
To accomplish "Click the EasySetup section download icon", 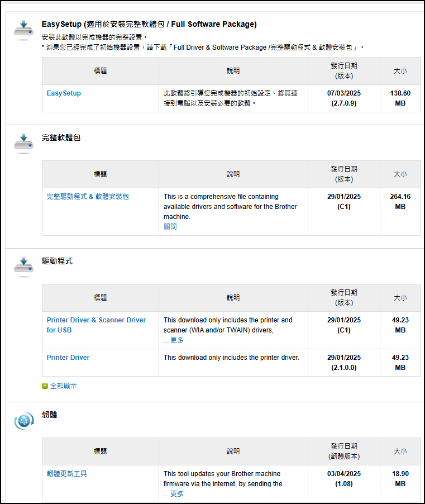I will (24, 30).
